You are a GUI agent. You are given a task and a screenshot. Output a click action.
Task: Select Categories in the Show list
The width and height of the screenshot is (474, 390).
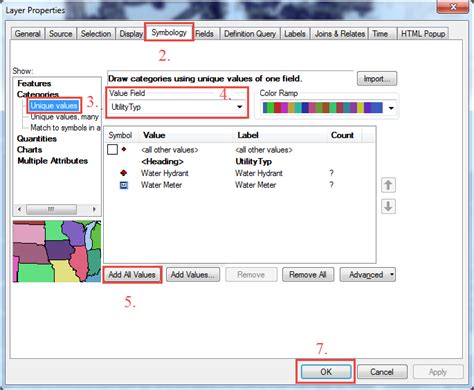pyautogui.click(x=38, y=94)
